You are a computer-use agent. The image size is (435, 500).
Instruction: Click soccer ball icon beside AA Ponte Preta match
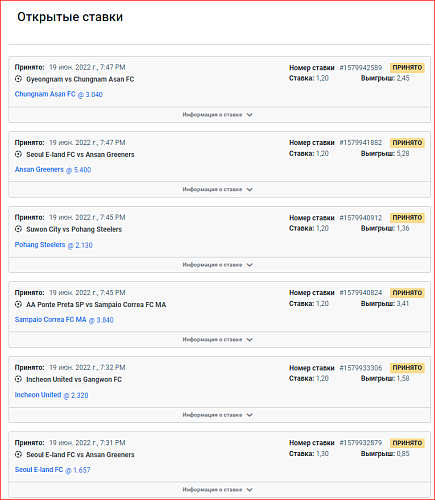[x=18, y=304]
